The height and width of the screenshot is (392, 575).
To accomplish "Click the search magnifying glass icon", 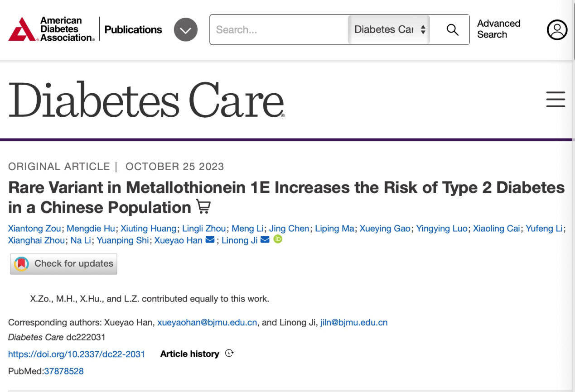I will [452, 30].
